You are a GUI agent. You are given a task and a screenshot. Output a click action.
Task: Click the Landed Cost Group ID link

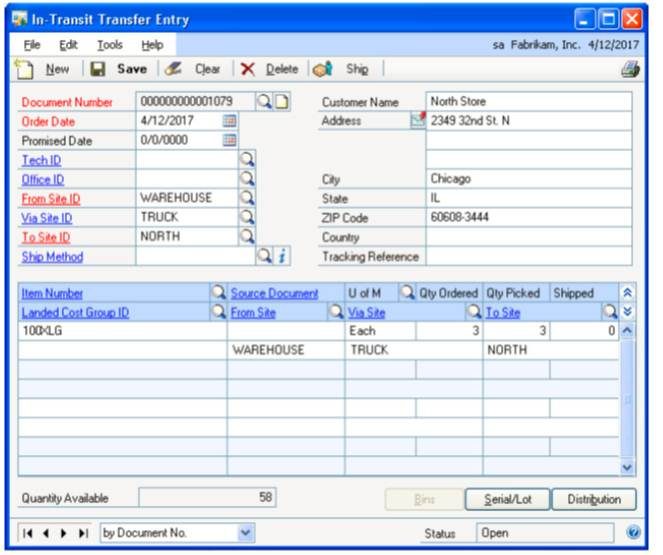coord(75,312)
